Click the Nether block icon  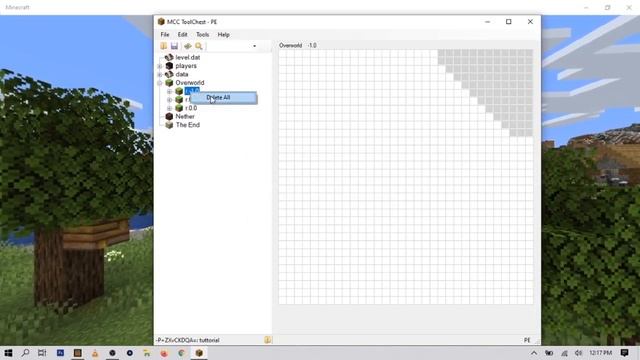tap(169, 116)
